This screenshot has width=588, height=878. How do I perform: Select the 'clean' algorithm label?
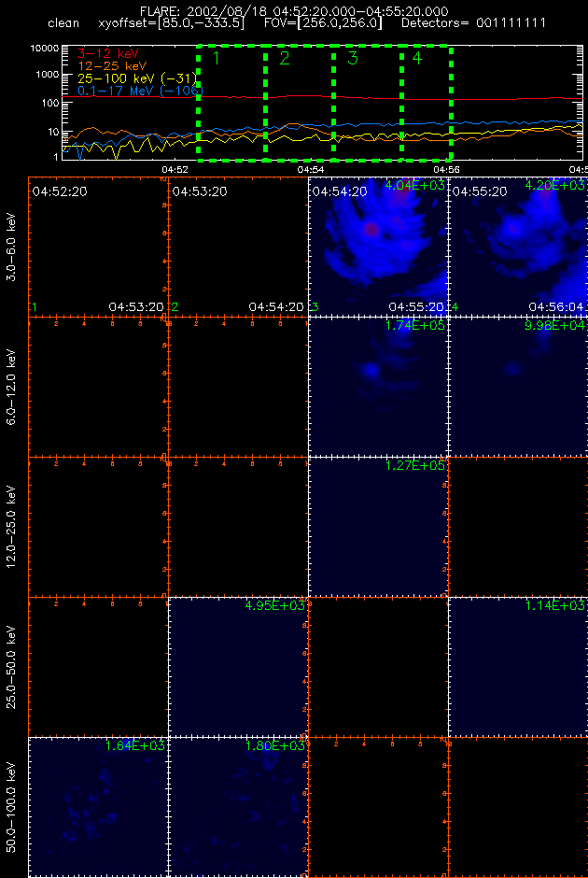click(63, 24)
